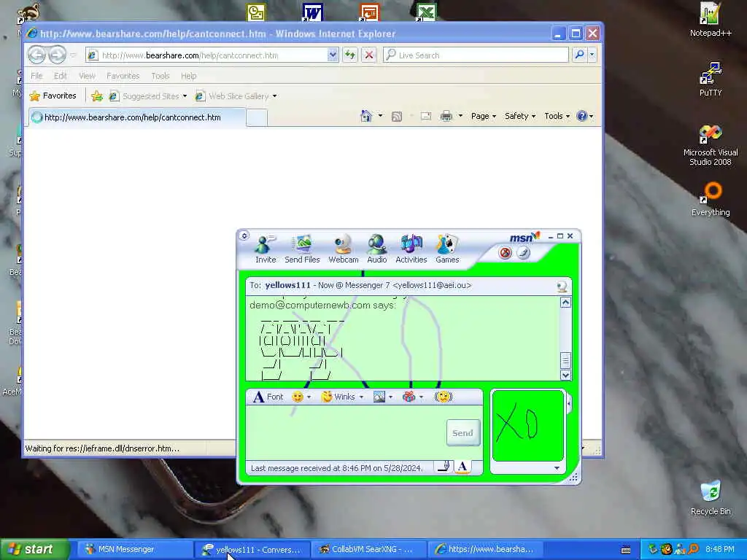
Task: Select the bearshare cantconnect tab
Action: [x=137, y=117]
